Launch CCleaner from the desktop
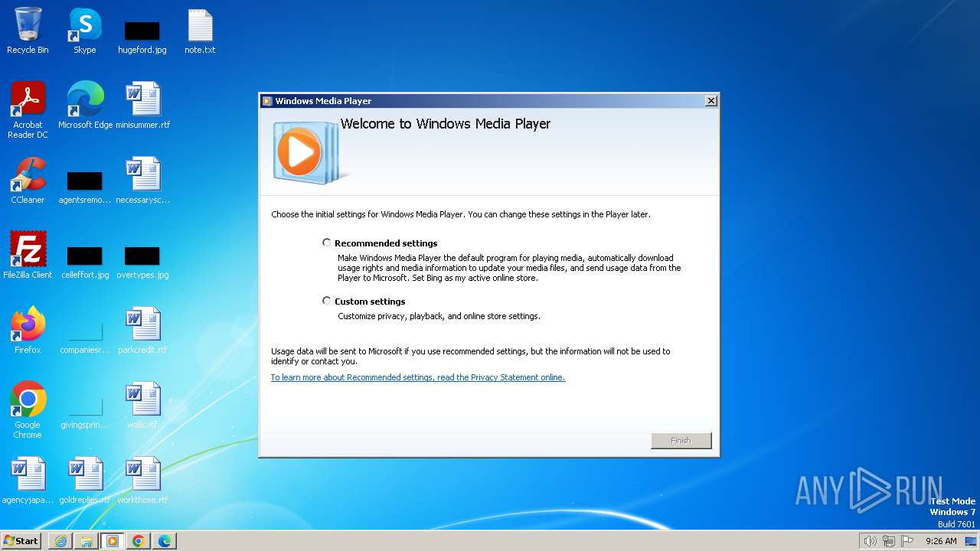980x551 pixels. (x=28, y=180)
